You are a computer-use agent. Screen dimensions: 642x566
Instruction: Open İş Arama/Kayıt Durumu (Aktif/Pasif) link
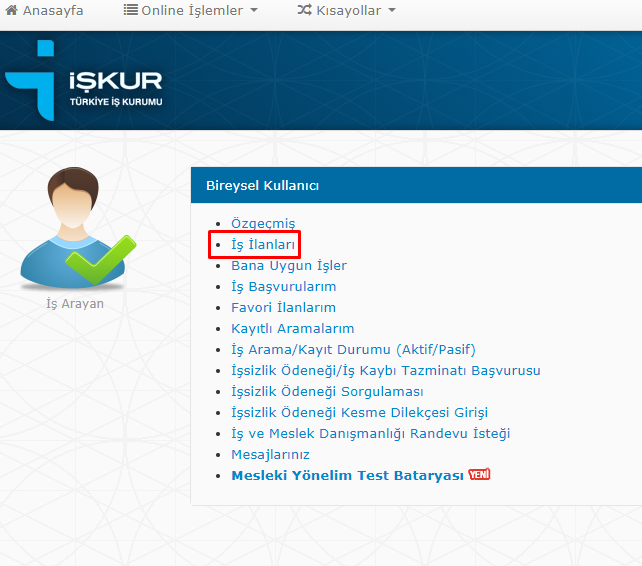click(353, 350)
